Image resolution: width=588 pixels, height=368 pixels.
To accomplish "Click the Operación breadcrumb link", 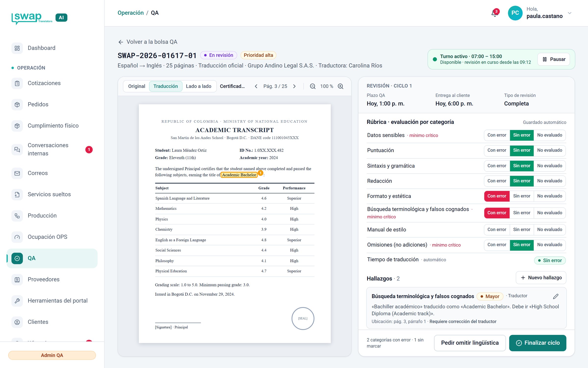I will [131, 13].
